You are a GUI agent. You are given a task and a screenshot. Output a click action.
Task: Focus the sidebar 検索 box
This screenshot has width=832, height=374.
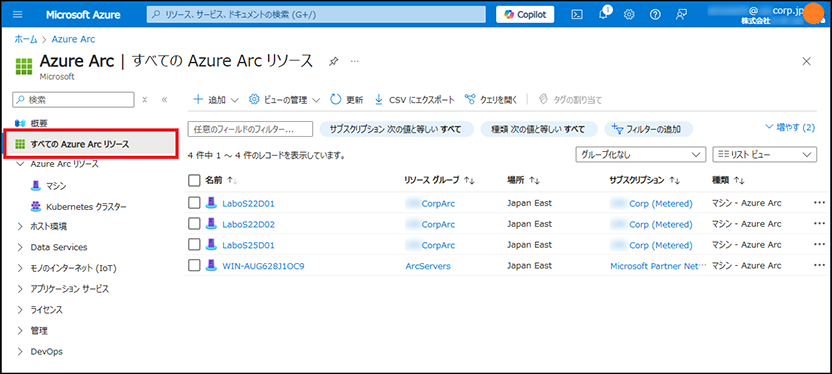(x=73, y=99)
